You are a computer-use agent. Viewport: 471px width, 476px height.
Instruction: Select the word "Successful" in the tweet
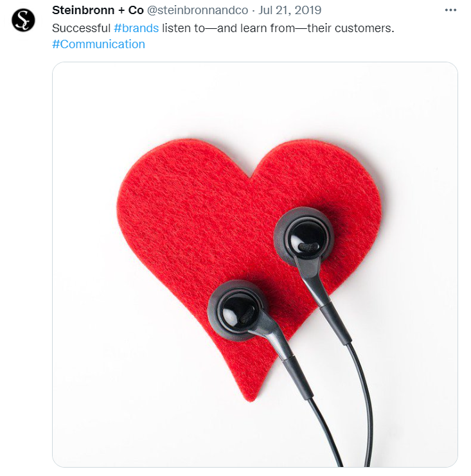pos(81,28)
